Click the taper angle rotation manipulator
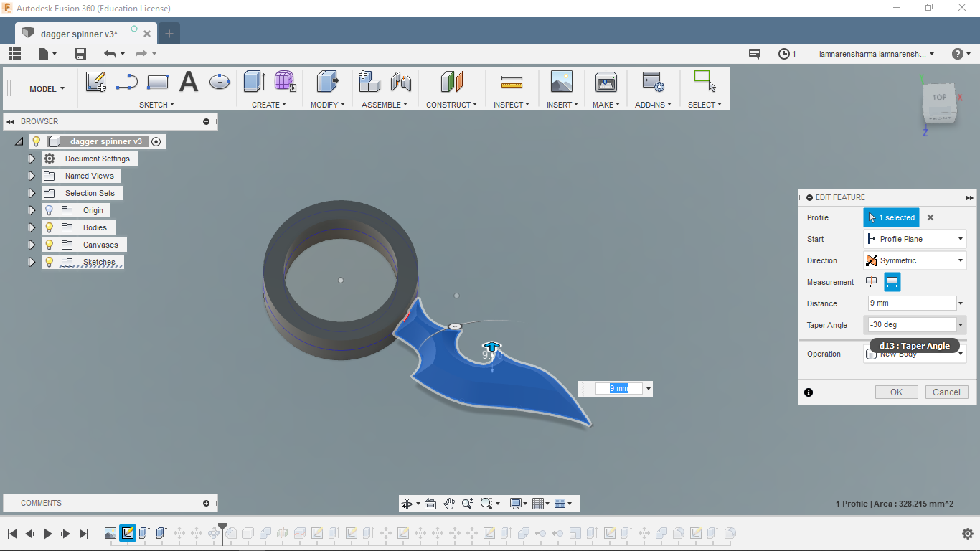Image resolution: width=980 pixels, height=551 pixels. 455,326
